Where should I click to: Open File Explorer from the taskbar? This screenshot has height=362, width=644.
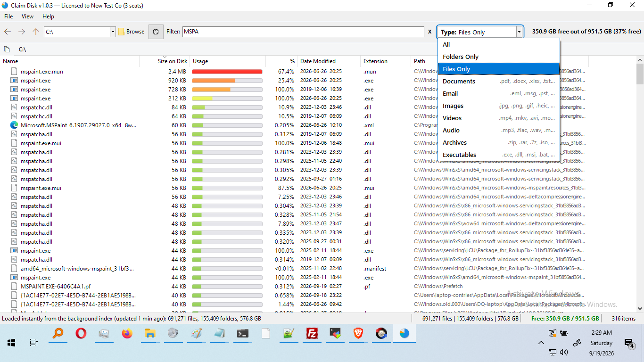[x=150, y=334]
